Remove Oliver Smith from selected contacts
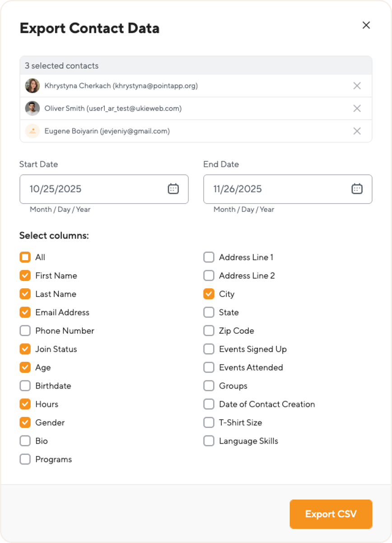Image resolution: width=392 pixels, height=543 pixels. click(x=357, y=108)
